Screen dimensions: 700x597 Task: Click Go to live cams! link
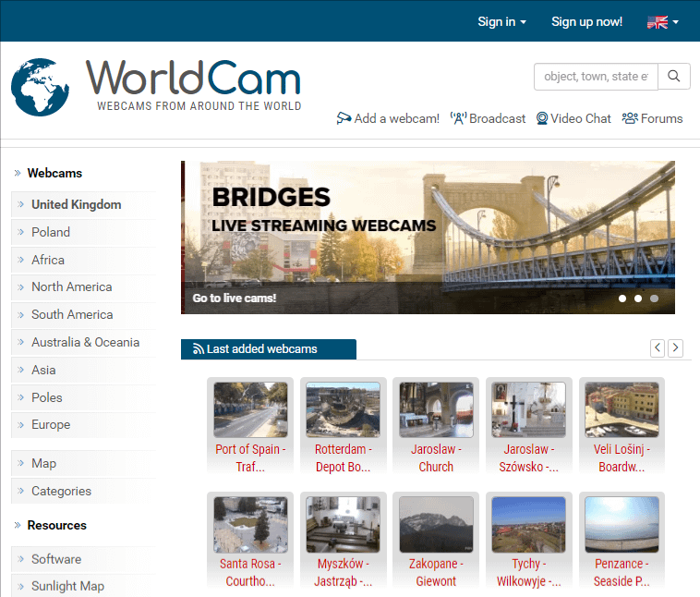[235, 298]
